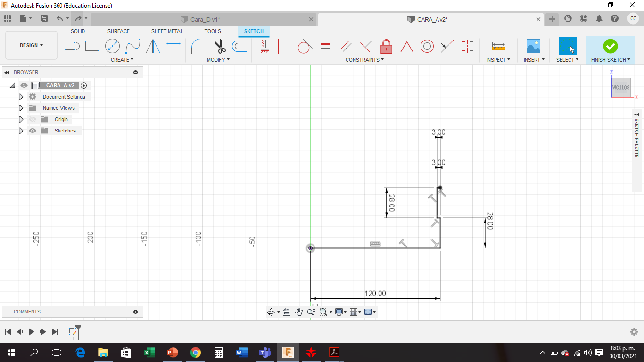Apply the Symmetry constraint

pyautogui.click(x=467, y=46)
